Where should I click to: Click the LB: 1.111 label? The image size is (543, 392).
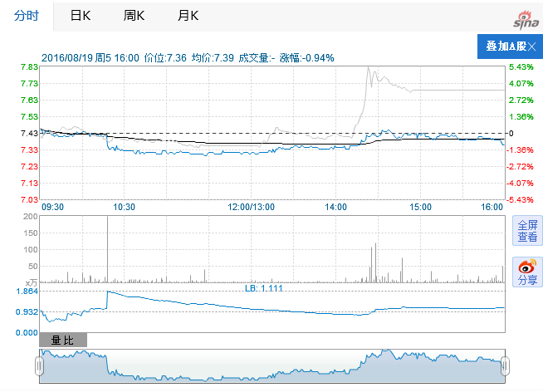[x=264, y=288]
